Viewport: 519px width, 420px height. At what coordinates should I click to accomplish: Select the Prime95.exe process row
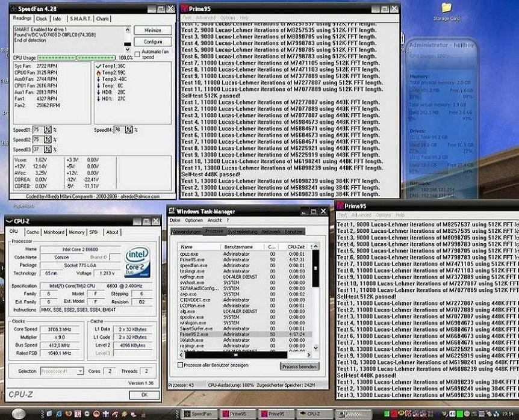tap(245, 259)
